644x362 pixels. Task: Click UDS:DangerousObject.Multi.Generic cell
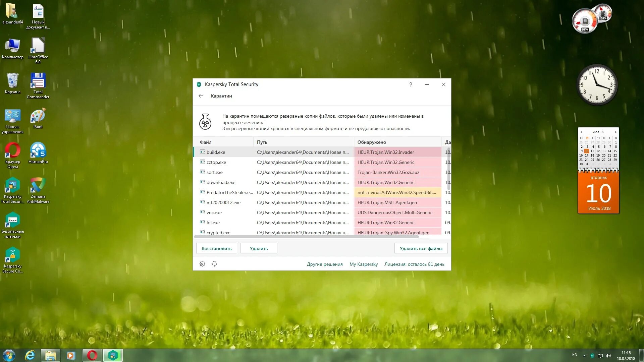(398, 213)
